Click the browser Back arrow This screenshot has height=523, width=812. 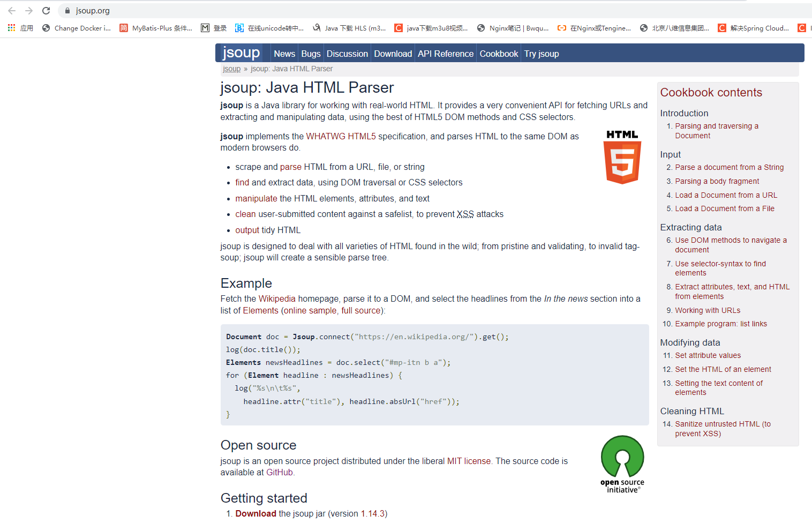(x=12, y=11)
